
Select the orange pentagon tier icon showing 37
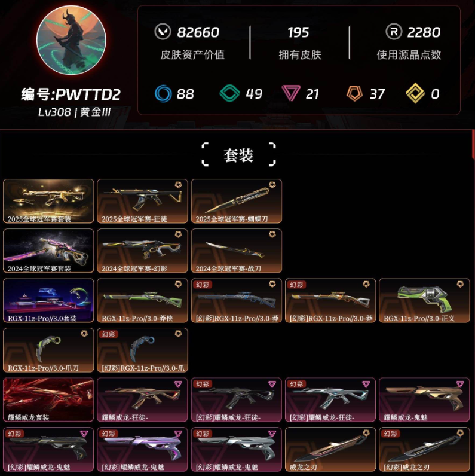(x=354, y=93)
